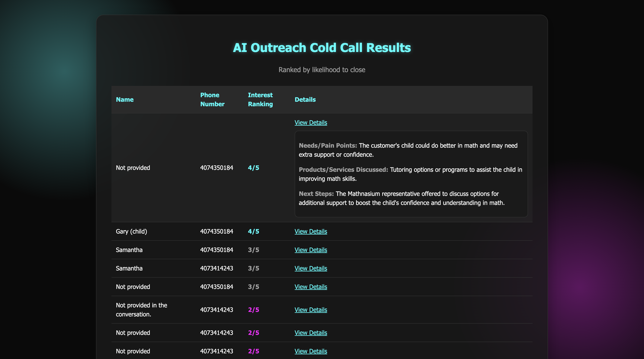Open View Details for Gary (child)
Screen dimensions: 644x359
click(x=311, y=231)
